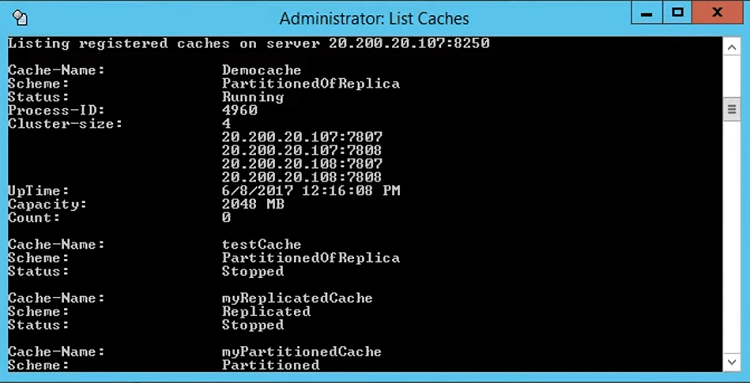Click the Capacity value 2048 MB

click(x=253, y=204)
